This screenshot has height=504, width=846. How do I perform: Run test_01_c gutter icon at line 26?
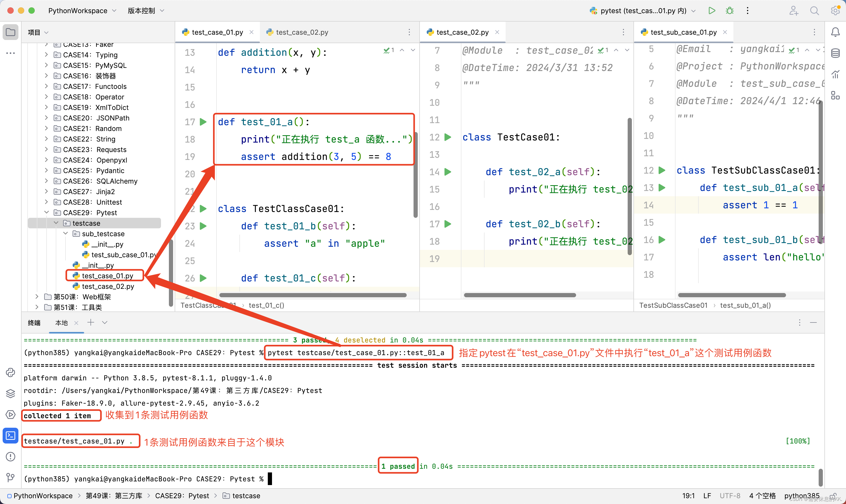(203, 278)
